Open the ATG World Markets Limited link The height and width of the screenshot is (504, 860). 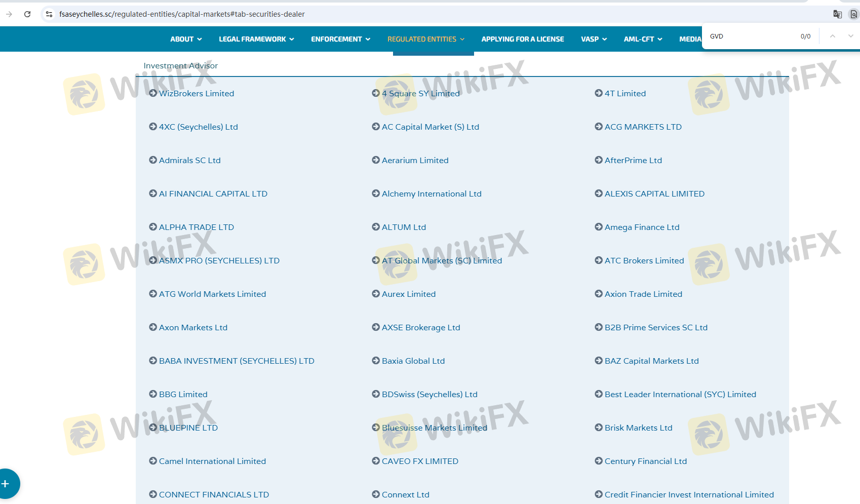(x=212, y=294)
